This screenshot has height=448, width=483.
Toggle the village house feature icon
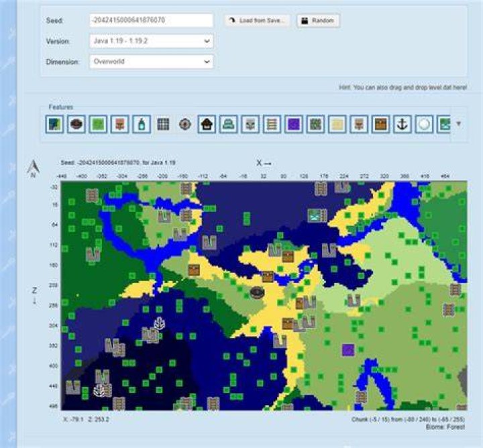pyautogui.click(x=207, y=124)
